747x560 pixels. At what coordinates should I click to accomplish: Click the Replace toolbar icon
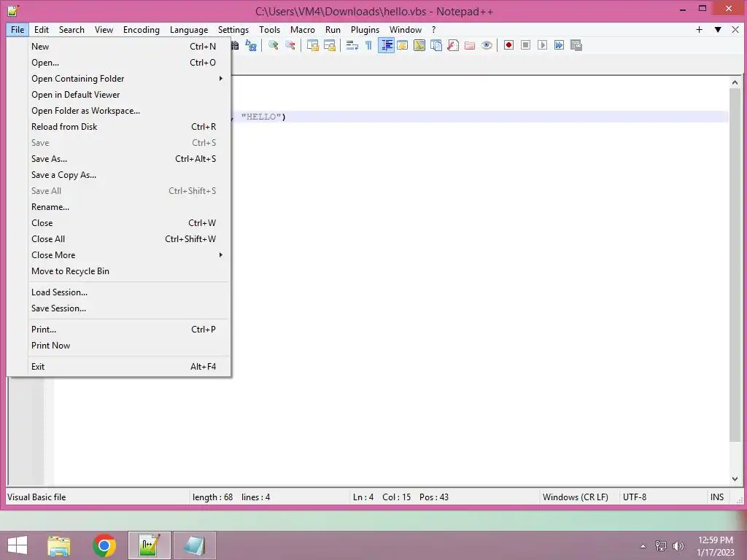pyautogui.click(x=251, y=45)
